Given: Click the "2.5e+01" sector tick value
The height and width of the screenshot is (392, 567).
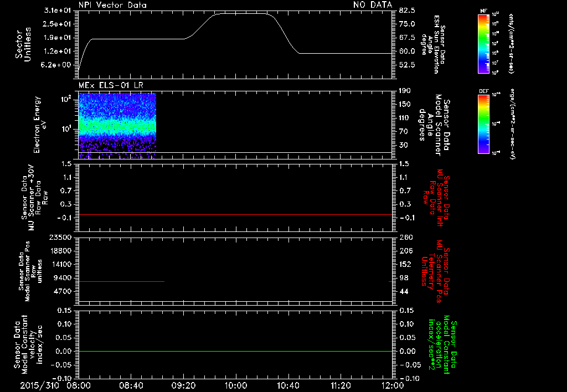Looking at the screenshot, I should click(x=58, y=24).
